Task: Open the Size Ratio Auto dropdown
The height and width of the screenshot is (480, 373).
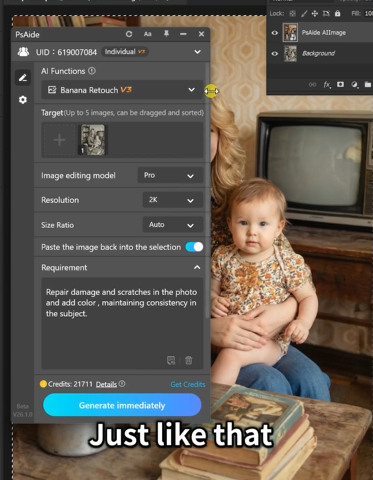Action: (173, 225)
